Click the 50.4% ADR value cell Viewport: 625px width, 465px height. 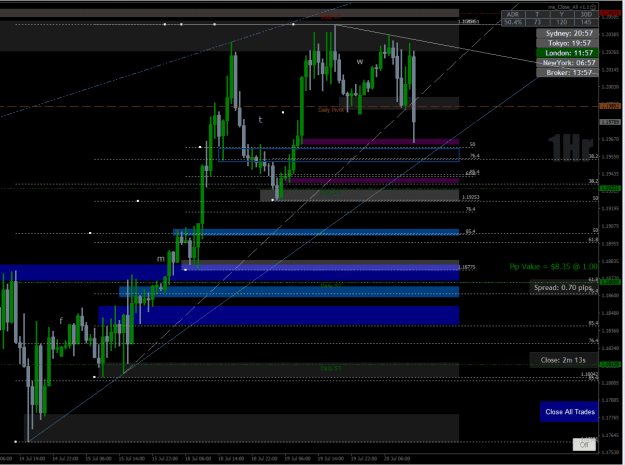[x=513, y=22]
